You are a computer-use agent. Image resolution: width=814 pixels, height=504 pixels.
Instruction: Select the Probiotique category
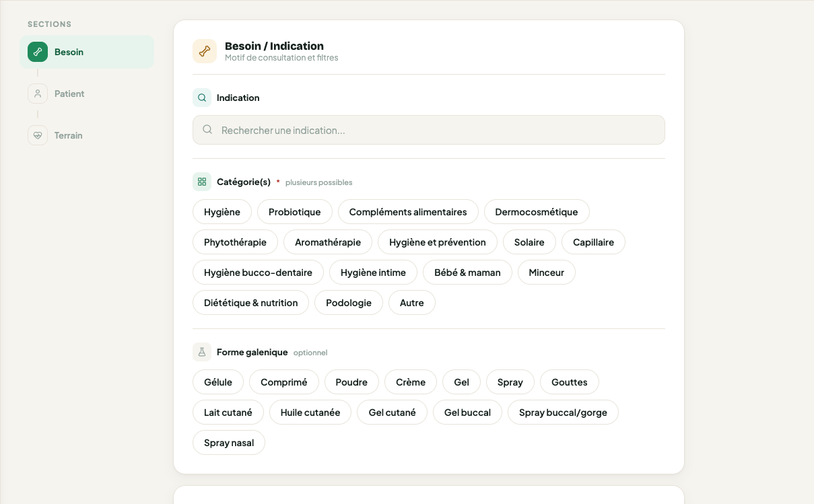click(295, 212)
